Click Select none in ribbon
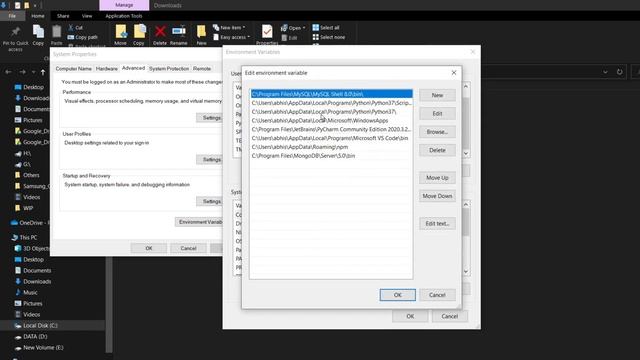640x360 pixels. tap(329, 37)
